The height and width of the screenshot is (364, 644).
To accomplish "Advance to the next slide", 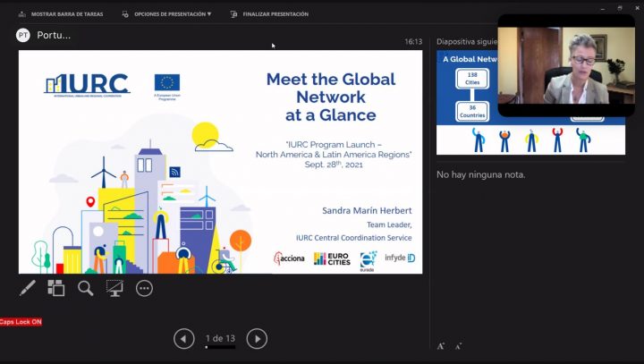I will coord(257,338).
